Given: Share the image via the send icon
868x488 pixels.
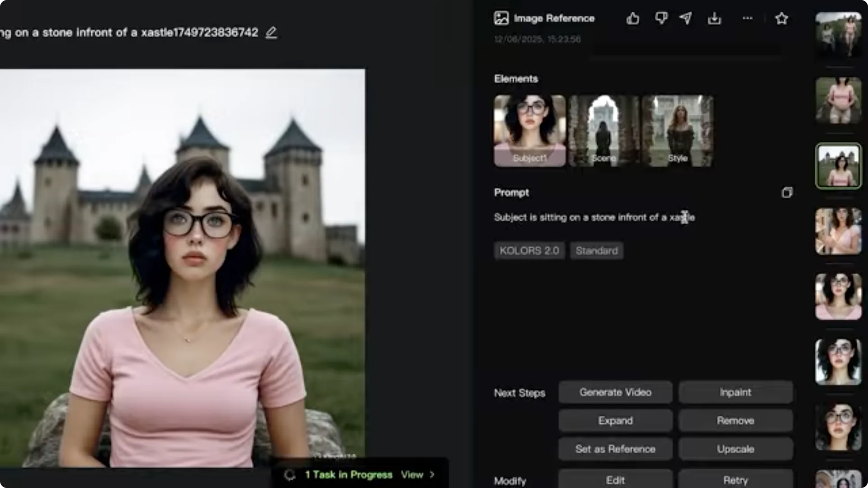Looking at the screenshot, I should tap(686, 19).
